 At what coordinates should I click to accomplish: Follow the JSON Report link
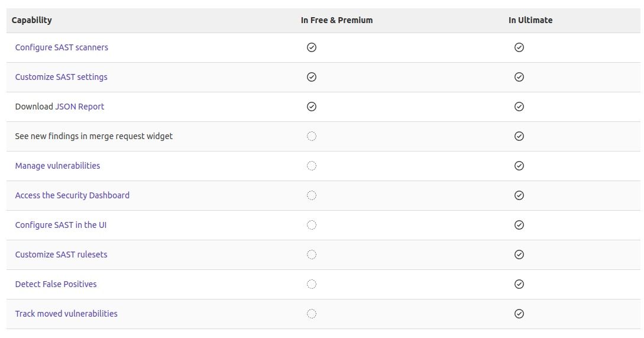(x=79, y=107)
